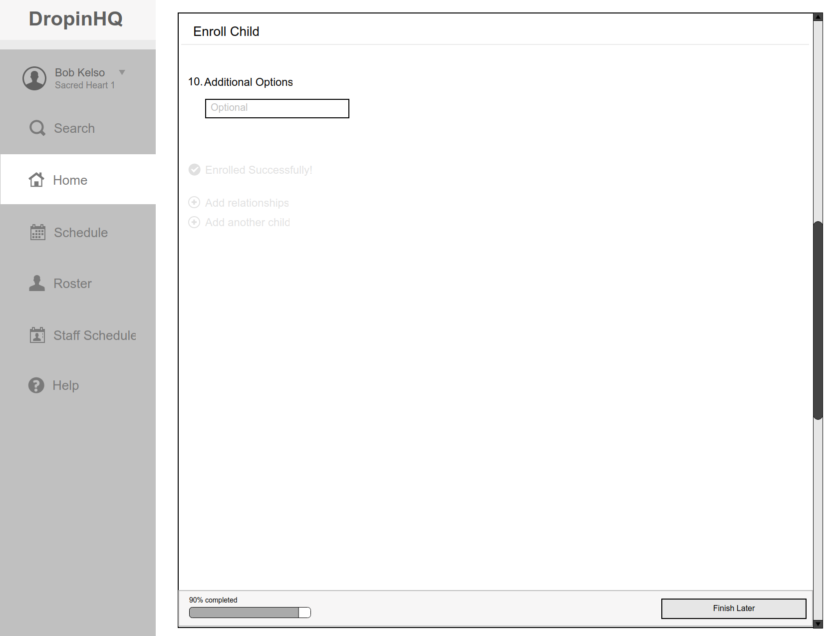Expand the Bob Kelso account dropdown arrow
The image size is (840, 636).
coord(122,72)
